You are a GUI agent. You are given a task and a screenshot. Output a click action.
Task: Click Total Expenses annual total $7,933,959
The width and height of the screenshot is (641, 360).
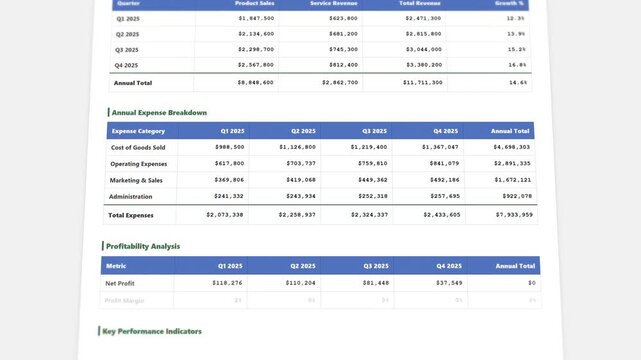click(x=514, y=215)
